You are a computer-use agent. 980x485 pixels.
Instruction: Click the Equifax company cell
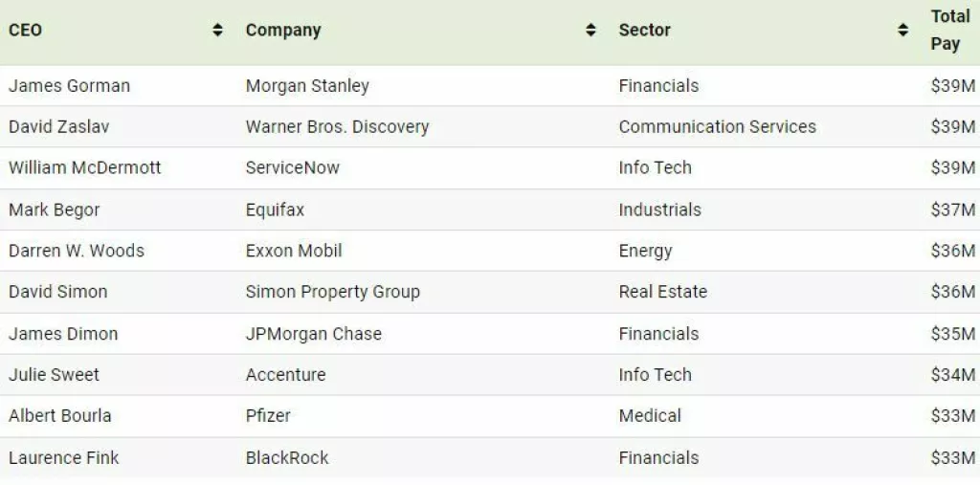[275, 210]
